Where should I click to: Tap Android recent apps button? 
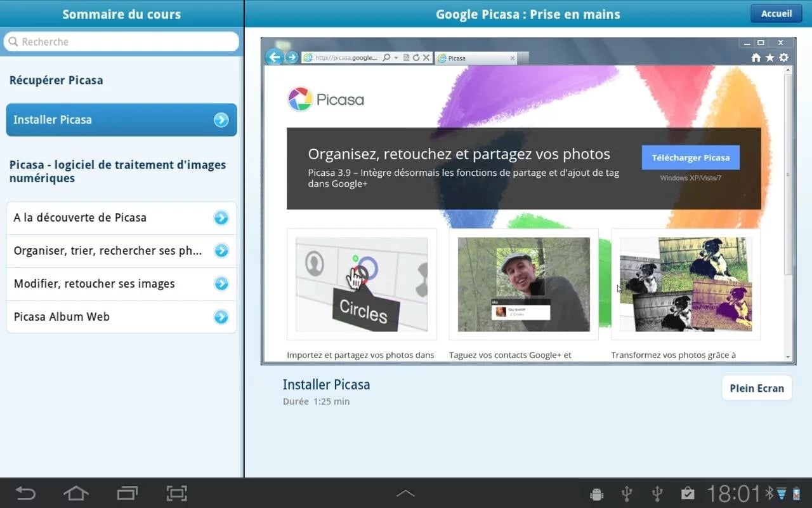click(x=127, y=493)
